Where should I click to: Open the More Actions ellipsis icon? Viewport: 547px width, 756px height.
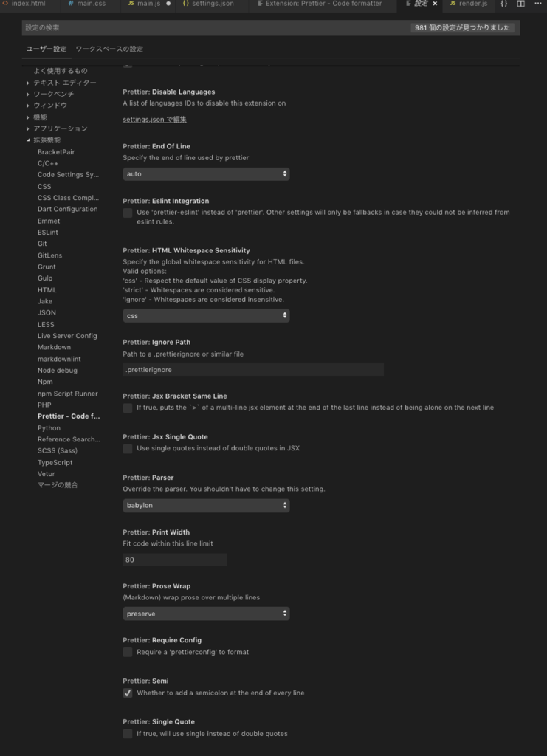537,4
